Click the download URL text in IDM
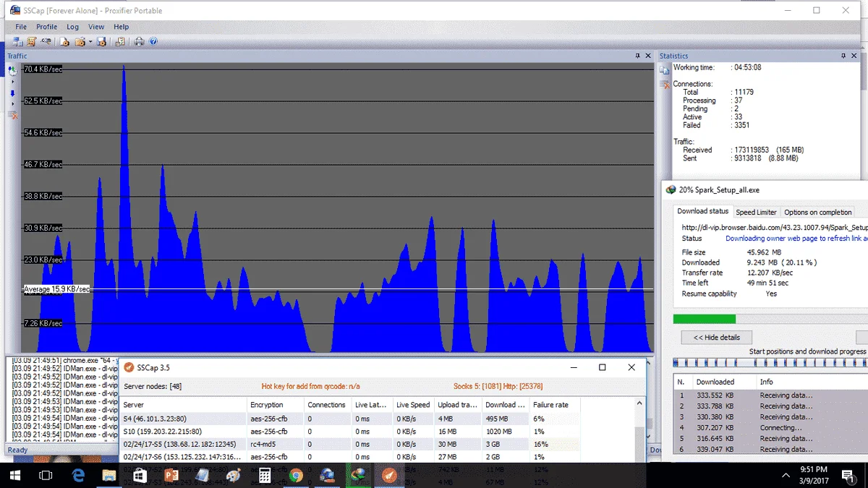868x488 pixels. tap(775, 227)
